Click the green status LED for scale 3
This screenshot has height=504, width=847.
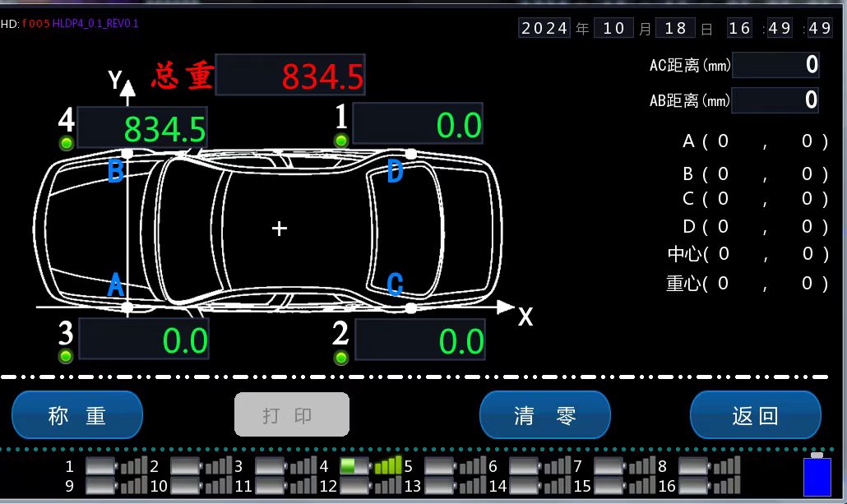pyautogui.click(x=66, y=356)
